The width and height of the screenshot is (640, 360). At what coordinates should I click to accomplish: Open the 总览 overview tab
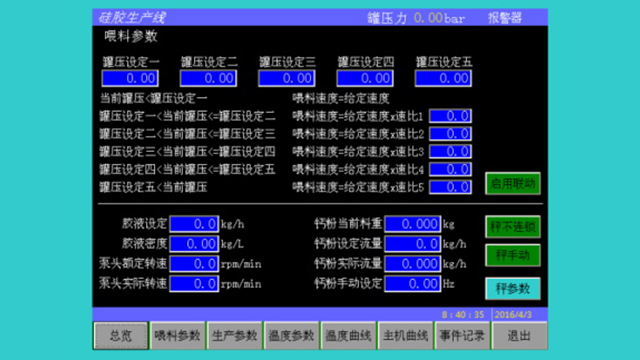click(x=121, y=336)
